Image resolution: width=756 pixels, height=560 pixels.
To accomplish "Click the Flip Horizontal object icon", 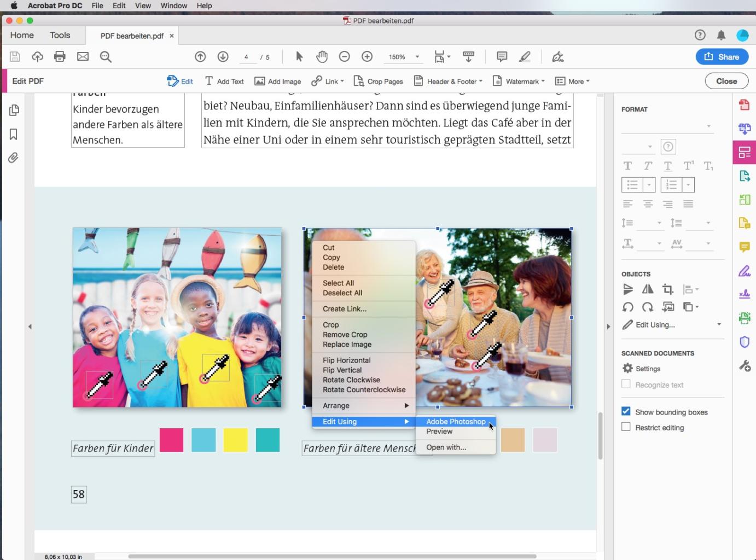I will click(x=648, y=289).
